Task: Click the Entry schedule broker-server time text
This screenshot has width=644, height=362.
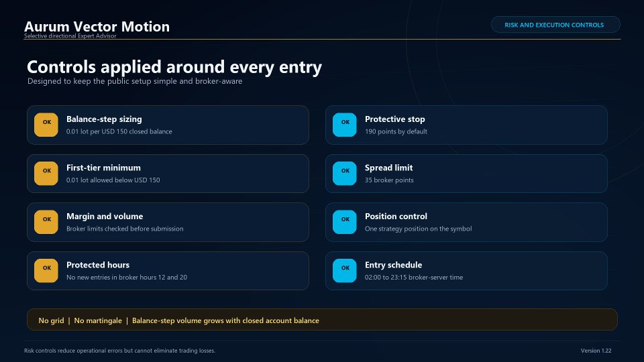Action: 414,277
